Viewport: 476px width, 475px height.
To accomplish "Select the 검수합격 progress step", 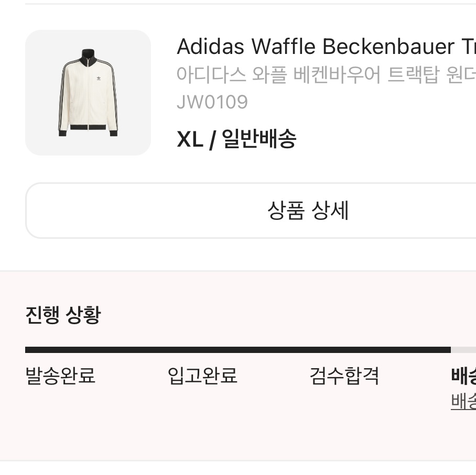I will click(x=344, y=376).
